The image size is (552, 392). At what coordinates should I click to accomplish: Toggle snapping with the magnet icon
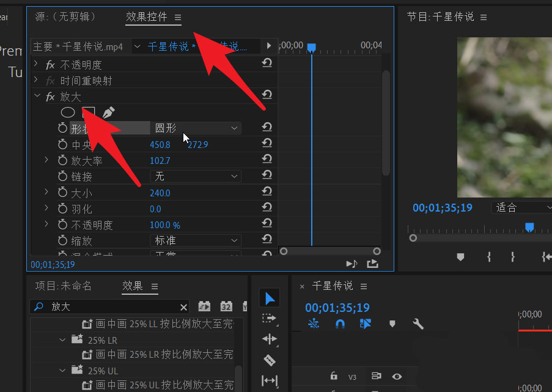pyautogui.click(x=340, y=324)
